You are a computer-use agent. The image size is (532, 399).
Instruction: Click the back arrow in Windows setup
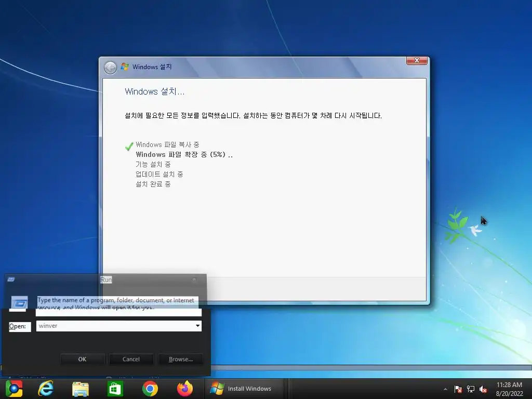click(110, 68)
